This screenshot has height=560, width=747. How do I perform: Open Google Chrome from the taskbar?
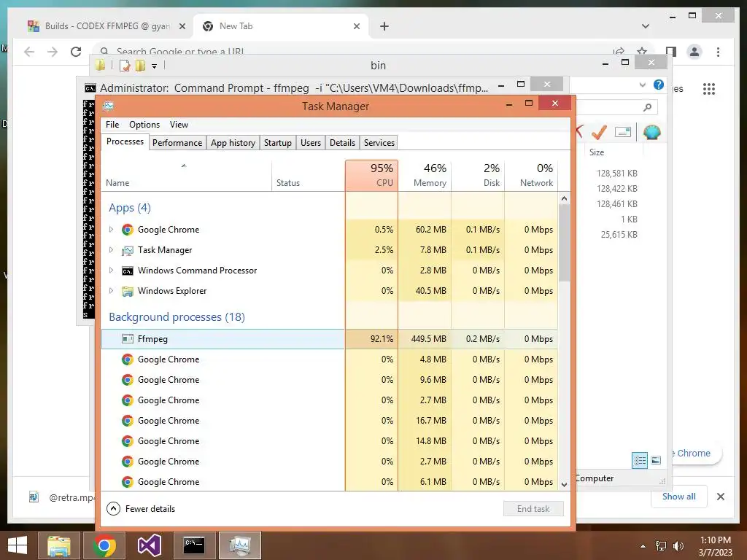point(104,545)
